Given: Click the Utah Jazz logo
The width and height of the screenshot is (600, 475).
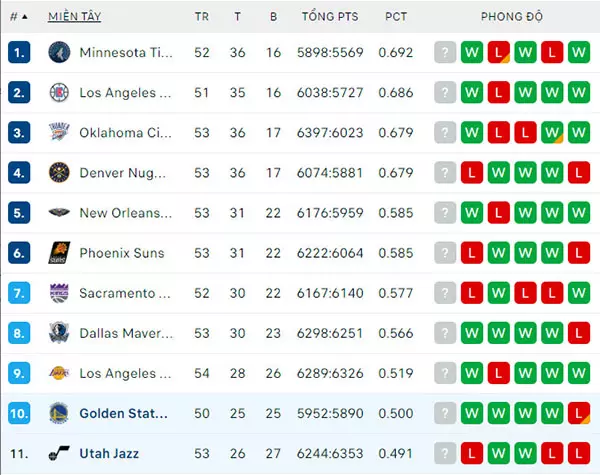Looking at the screenshot, I should (59, 453).
